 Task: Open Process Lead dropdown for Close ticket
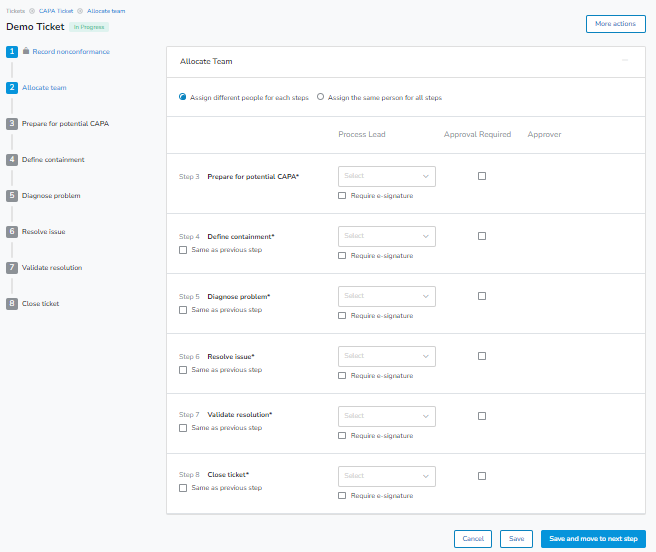387,476
